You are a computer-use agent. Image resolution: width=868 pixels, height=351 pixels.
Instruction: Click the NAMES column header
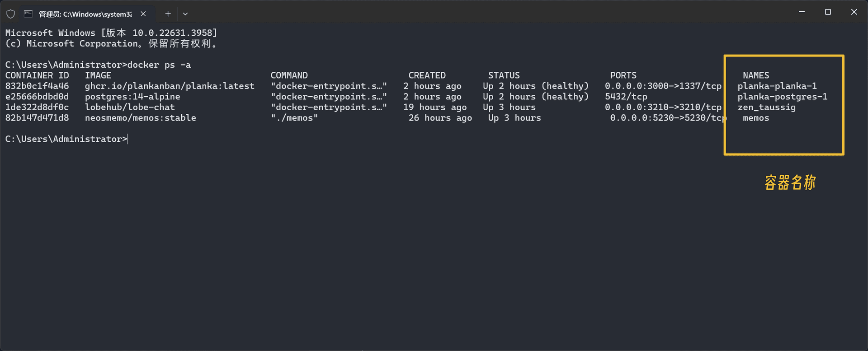pyautogui.click(x=755, y=75)
